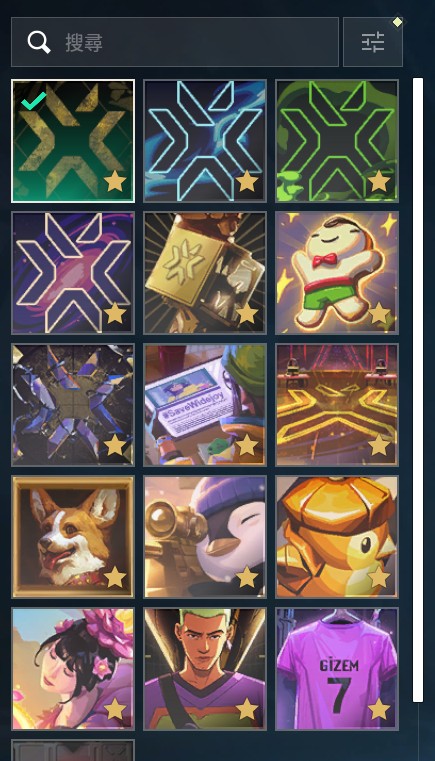Screen dimensions: 435x761
Task: Pick the #SaveWidejoy tablet card
Action: click(205, 405)
